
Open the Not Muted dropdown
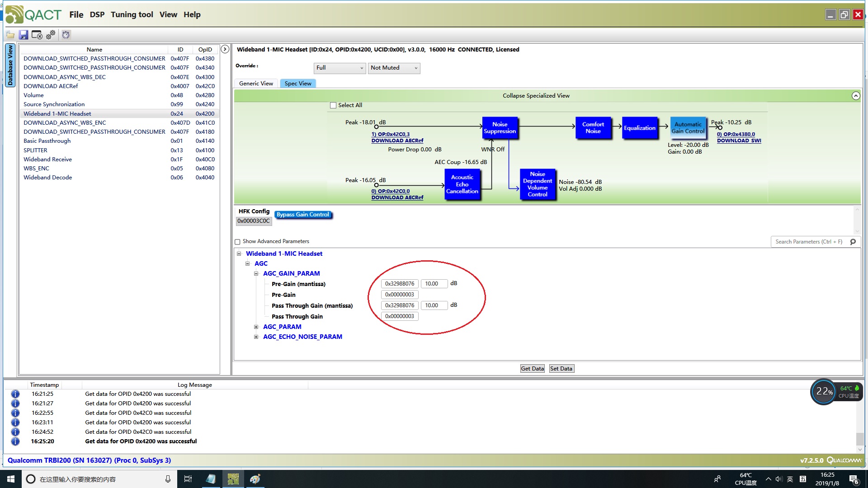(x=394, y=68)
